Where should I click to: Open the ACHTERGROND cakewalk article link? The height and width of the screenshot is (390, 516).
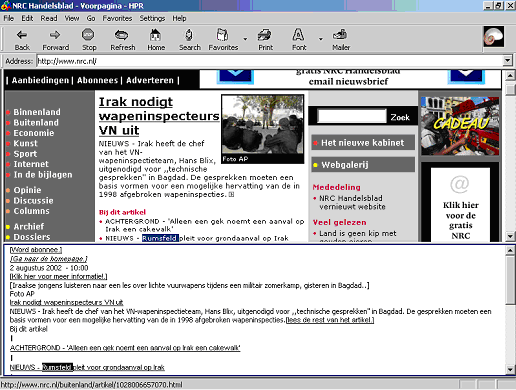pos(205,225)
